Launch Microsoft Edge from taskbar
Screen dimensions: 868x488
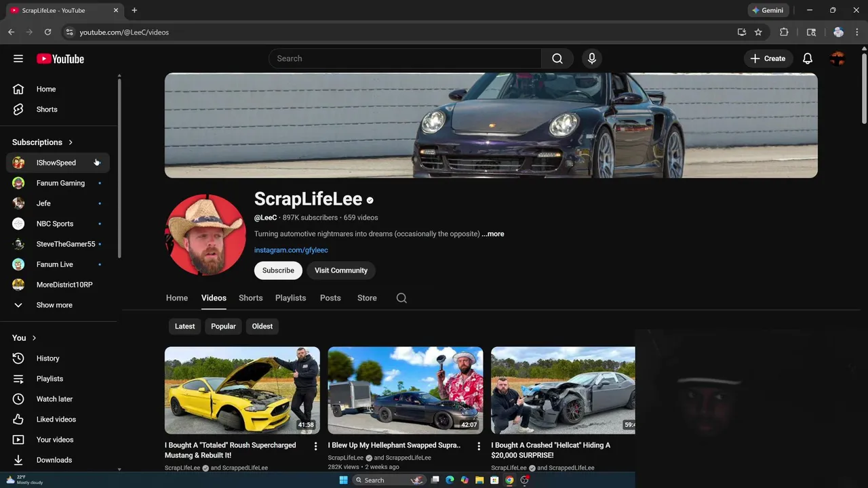[449, 480]
